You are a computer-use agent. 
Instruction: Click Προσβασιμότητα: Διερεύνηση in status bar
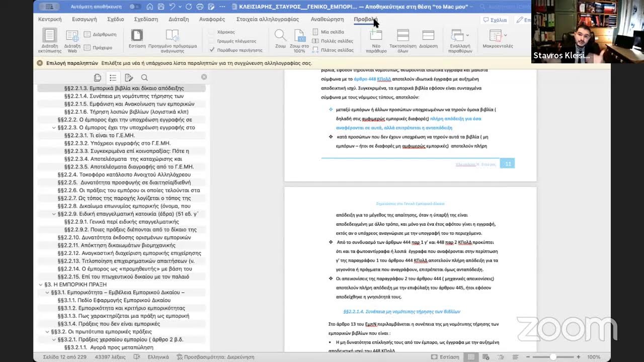(x=215, y=357)
